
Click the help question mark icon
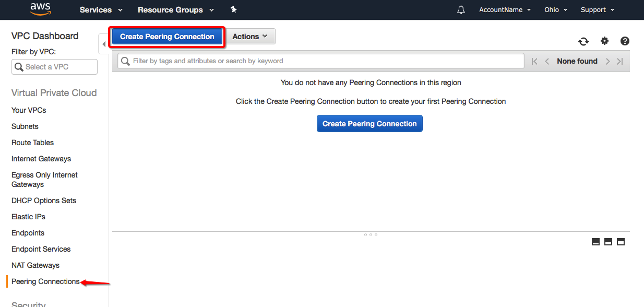[x=625, y=41]
